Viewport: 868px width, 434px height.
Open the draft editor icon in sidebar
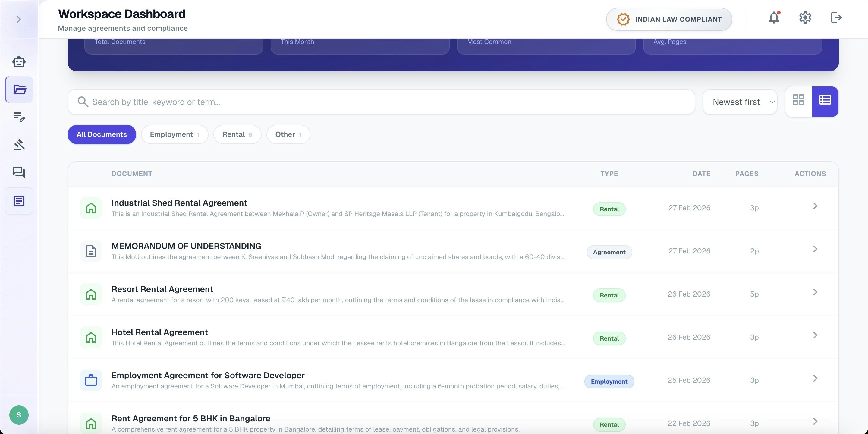pyautogui.click(x=19, y=118)
